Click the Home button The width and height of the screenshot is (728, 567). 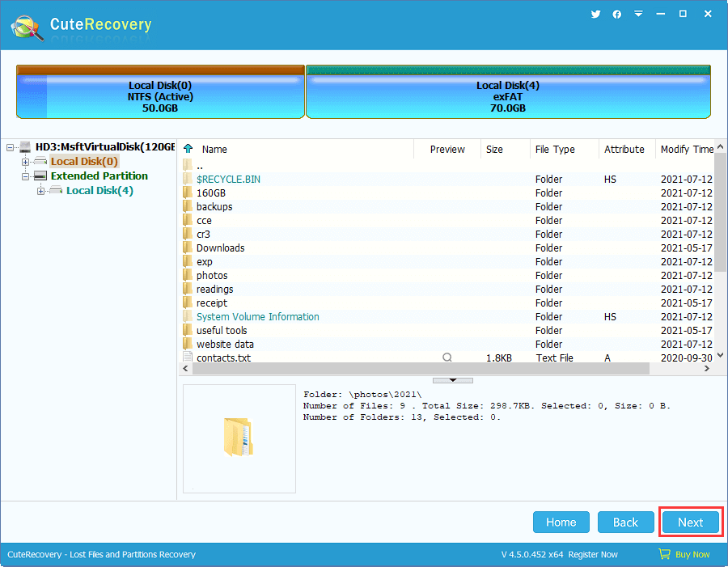tap(561, 522)
